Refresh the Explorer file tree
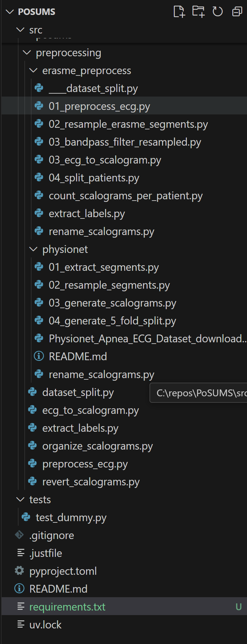The height and width of the screenshot is (644, 247). 217,12
